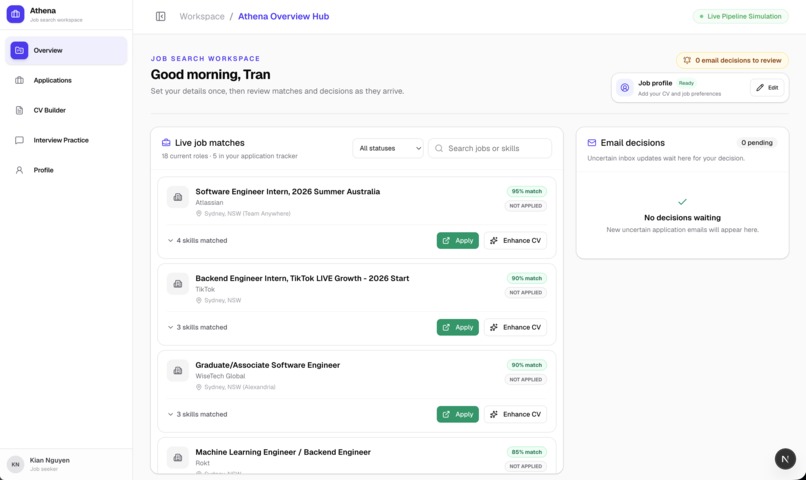Click the NOT APPLIED badge on Atlassian role

[x=525, y=206]
